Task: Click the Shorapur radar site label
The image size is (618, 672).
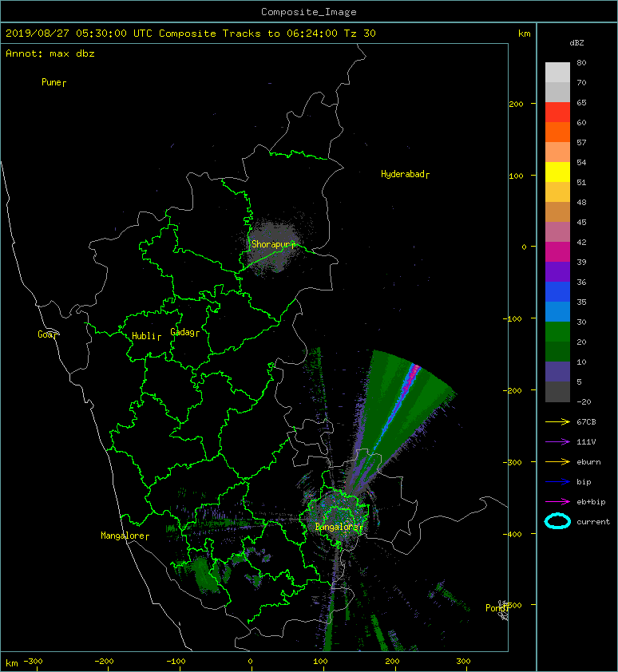Action: [271, 244]
